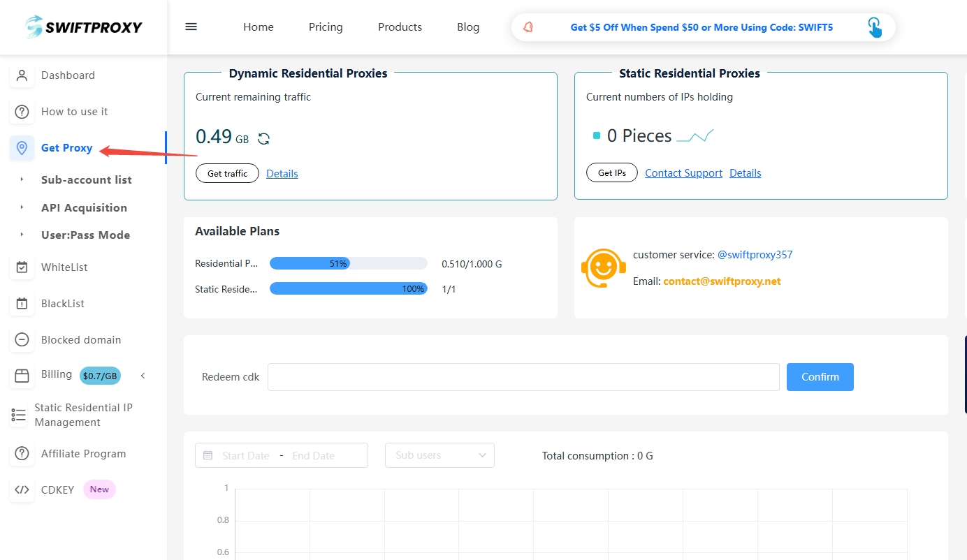Collapse the Billing menu chevron
Screen dimensions: 967x560
tap(143, 376)
